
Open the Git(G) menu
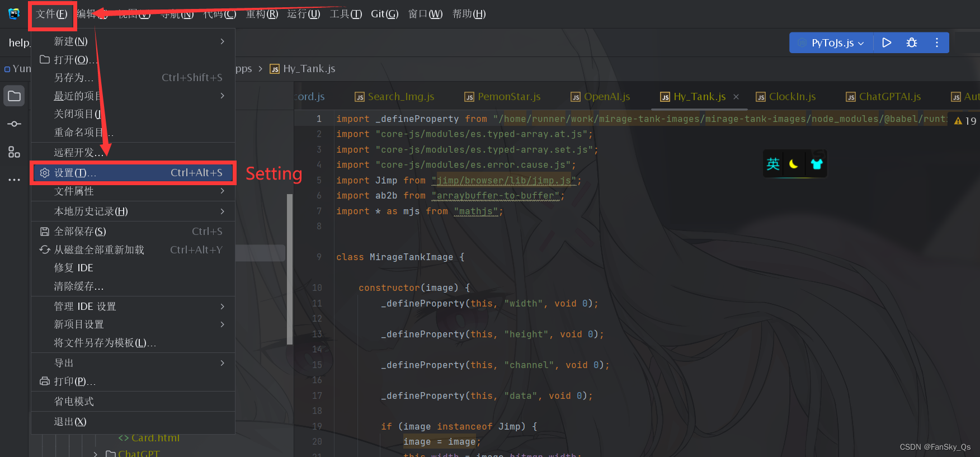click(x=385, y=14)
